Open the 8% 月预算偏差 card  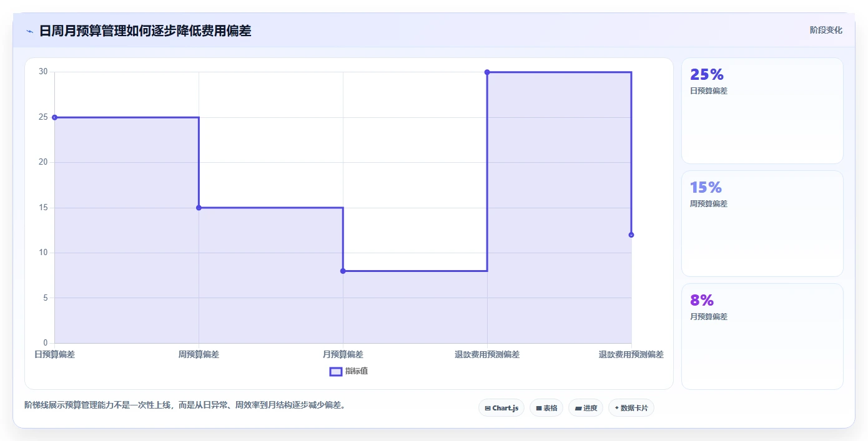pos(762,337)
